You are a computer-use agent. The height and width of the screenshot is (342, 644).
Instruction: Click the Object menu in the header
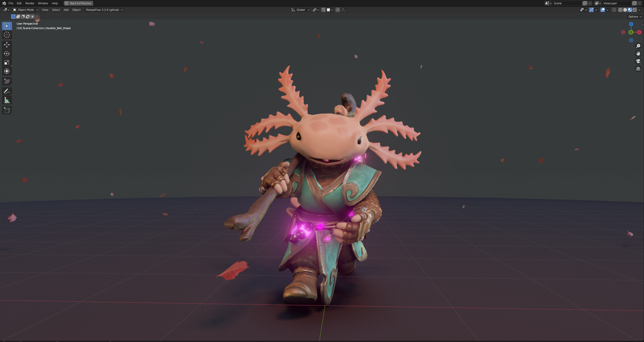pos(76,10)
